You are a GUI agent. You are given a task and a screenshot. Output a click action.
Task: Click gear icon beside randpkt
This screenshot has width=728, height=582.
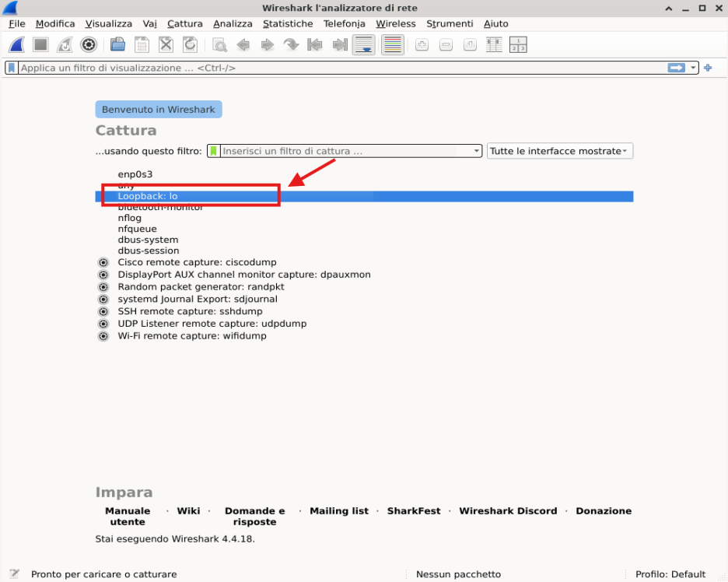[103, 287]
